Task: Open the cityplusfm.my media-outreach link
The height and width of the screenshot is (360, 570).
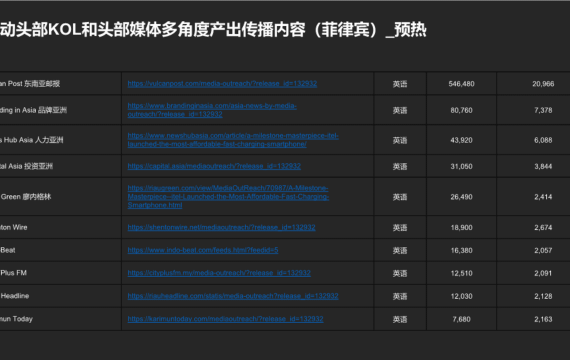Action: 219,273
